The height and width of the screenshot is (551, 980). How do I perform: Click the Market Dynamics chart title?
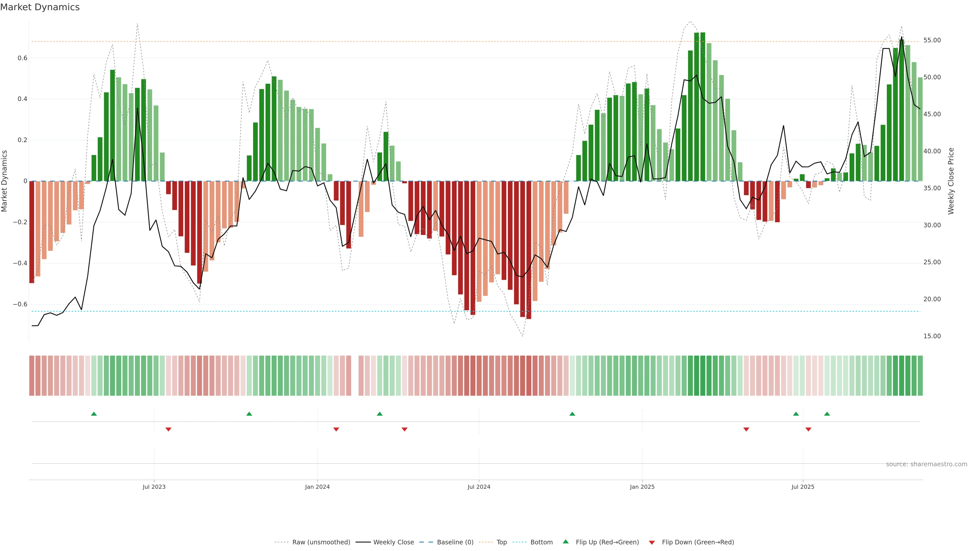coord(40,7)
